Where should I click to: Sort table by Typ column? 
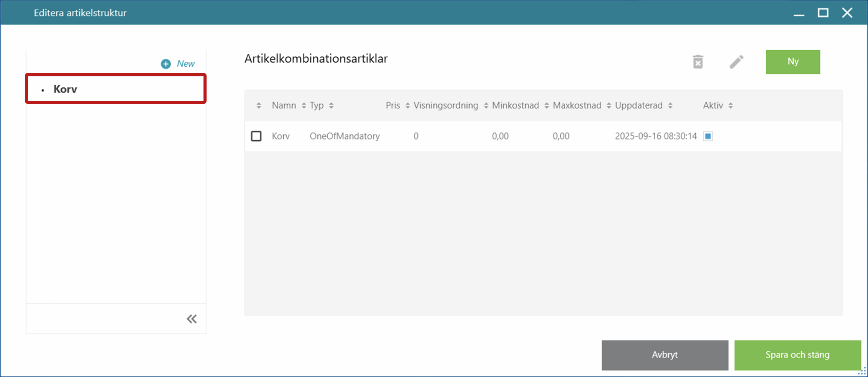(x=317, y=105)
